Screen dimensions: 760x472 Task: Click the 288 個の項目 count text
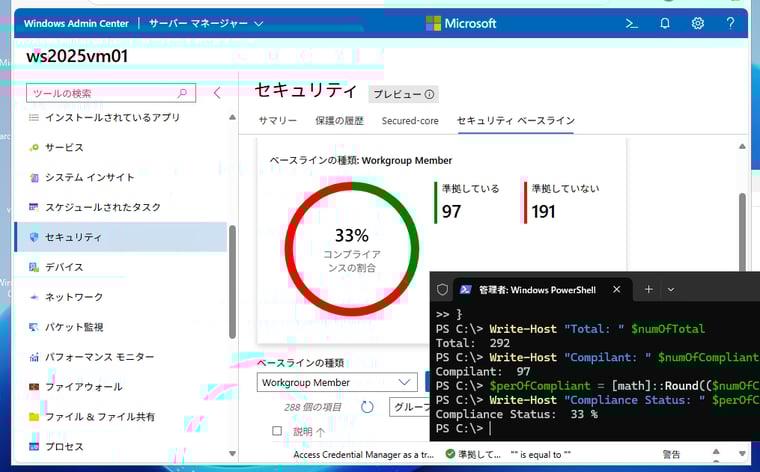[313, 407]
